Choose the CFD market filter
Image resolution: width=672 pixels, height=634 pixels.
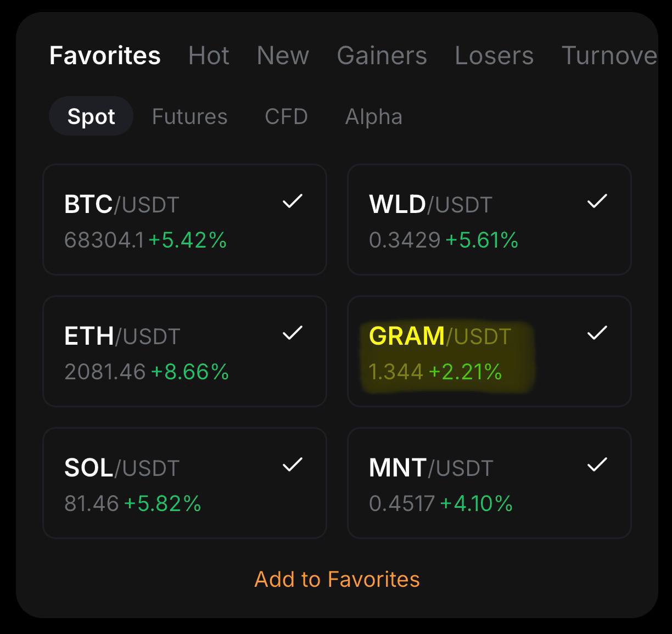tap(286, 116)
